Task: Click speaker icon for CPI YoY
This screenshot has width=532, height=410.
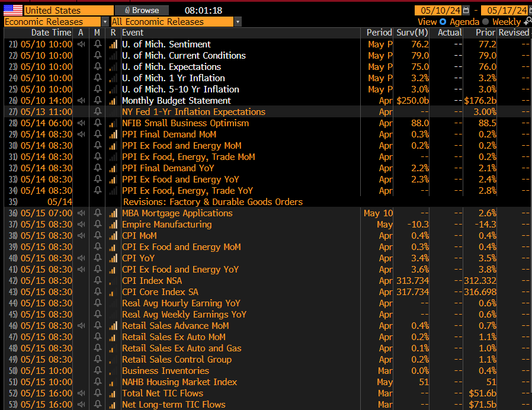Action: click(x=81, y=258)
